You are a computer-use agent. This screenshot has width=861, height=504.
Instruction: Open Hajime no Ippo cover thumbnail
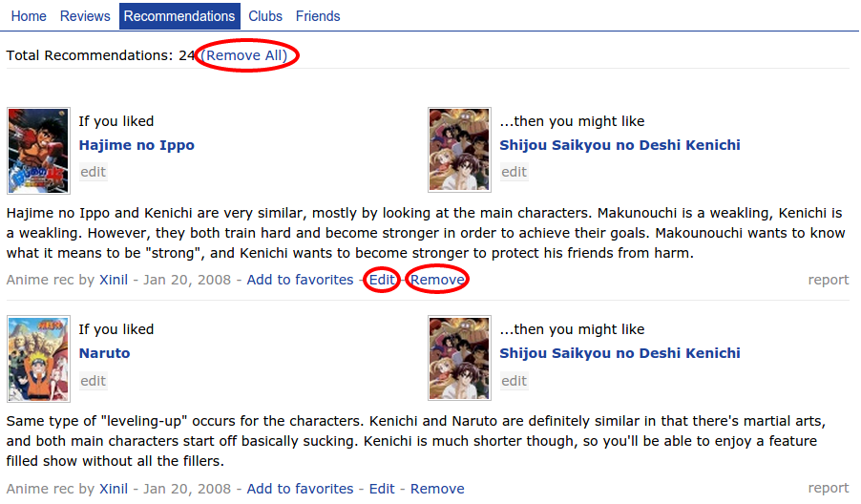click(38, 151)
